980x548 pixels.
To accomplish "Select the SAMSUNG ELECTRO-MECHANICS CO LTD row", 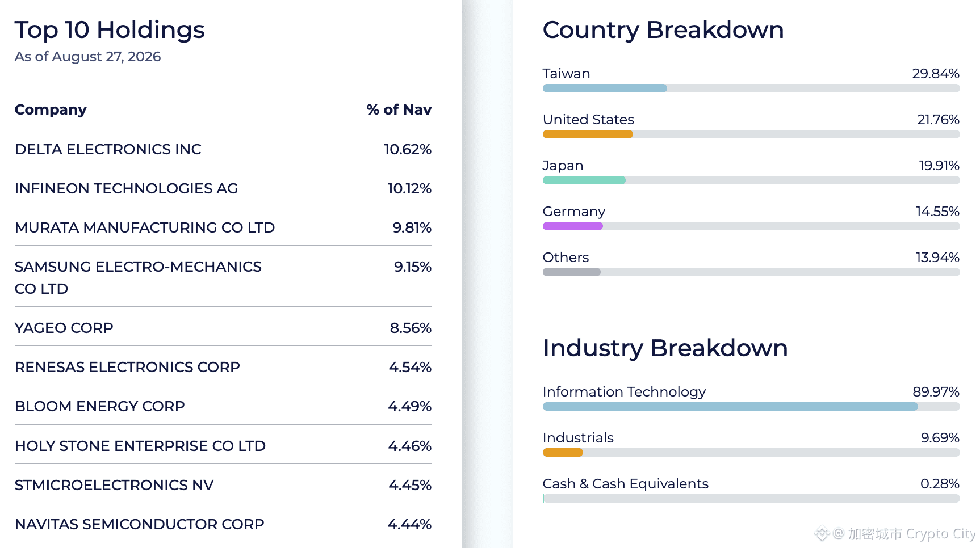I will [223, 277].
